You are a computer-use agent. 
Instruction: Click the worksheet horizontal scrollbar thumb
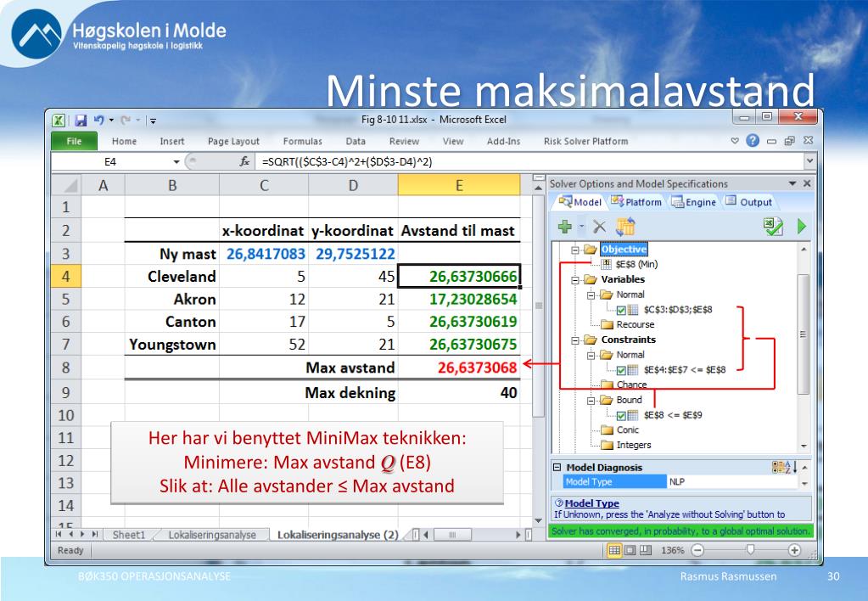(452, 535)
